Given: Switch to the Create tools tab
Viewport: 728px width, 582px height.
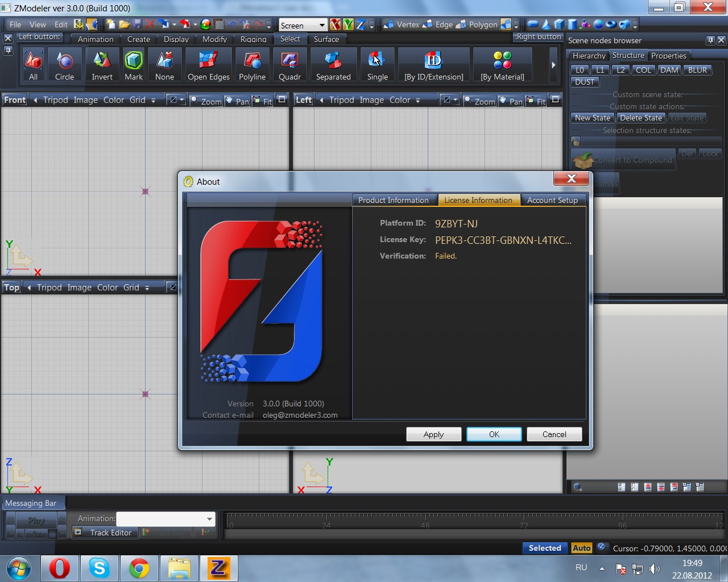Looking at the screenshot, I should (x=139, y=39).
